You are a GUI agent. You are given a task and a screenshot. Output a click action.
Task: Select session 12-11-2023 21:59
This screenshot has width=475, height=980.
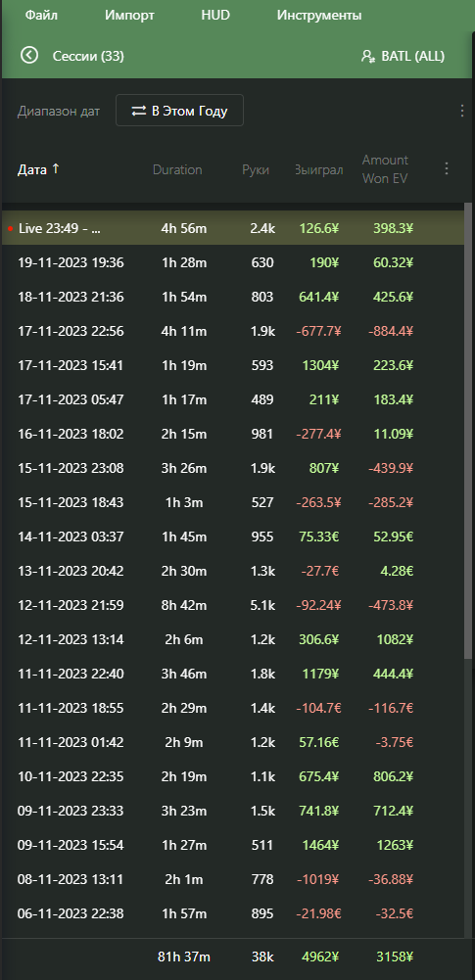pyautogui.click(x=232, y=605)
